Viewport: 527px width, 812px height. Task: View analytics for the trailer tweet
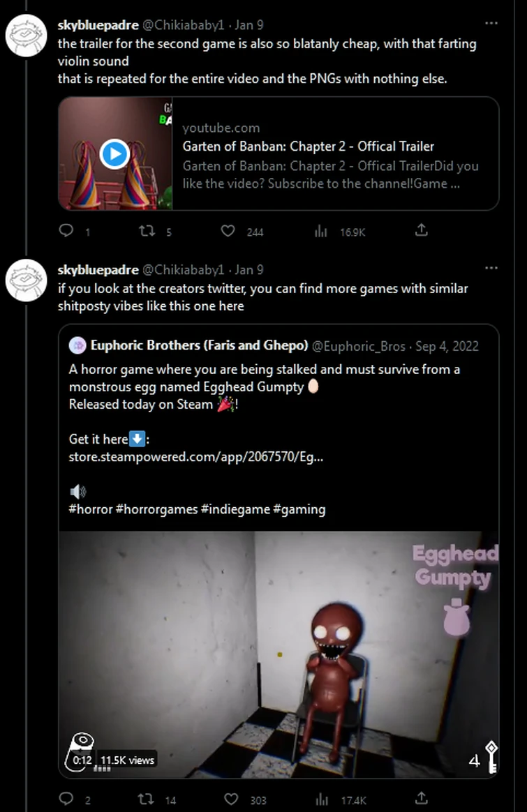321,231
